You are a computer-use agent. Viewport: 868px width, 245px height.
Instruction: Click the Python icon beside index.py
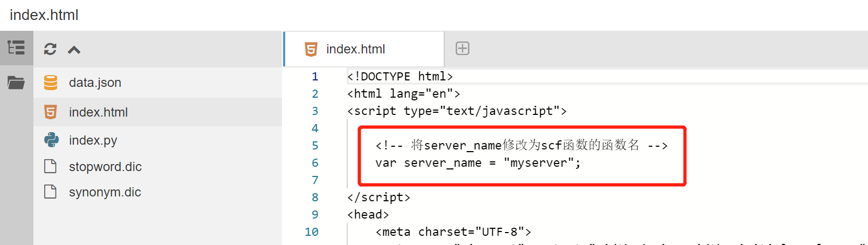click(51, 140)
